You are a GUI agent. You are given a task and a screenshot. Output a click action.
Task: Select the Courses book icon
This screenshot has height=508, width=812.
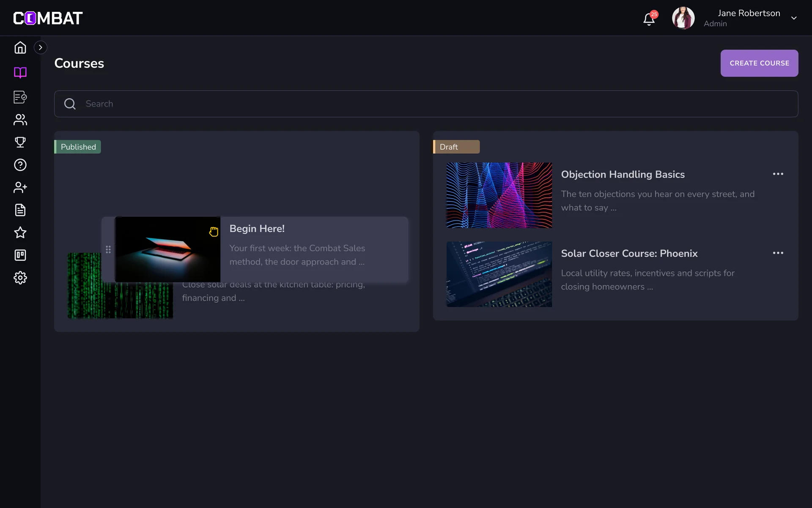click(x=20, y=72)
